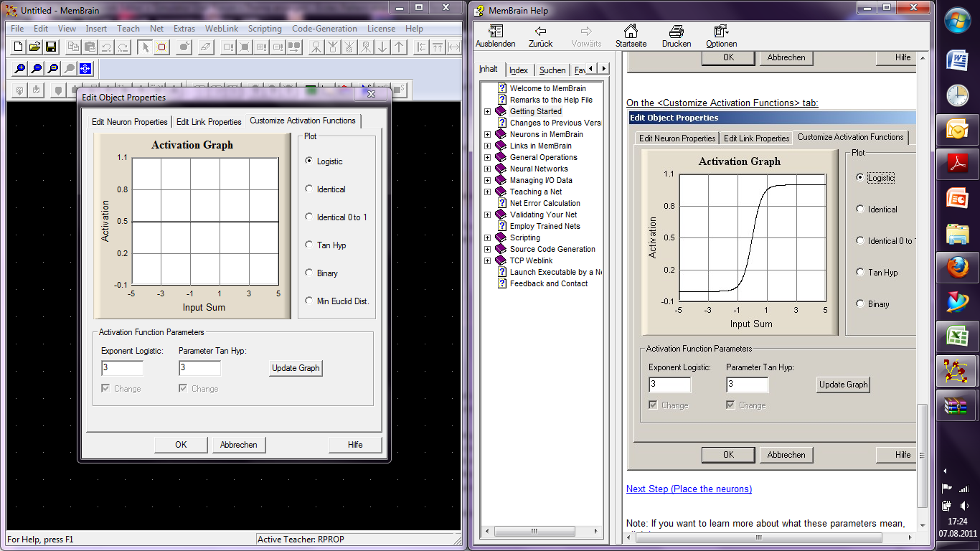Screen dimensions: 980x551
Task: Open the Optionen dropdown in Help toolbar
Action: pyautogui.click(x=721, y=36)
